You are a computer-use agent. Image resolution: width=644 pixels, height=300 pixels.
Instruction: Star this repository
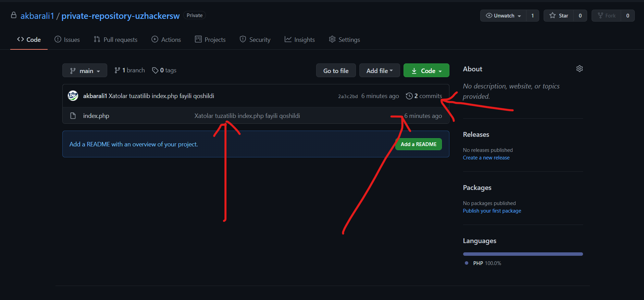[559, 15]
